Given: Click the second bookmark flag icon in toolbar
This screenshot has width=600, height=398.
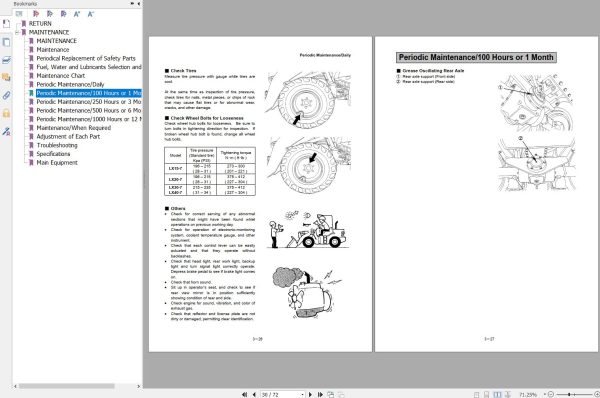Looking at the screenshot, I should point(50,14).
